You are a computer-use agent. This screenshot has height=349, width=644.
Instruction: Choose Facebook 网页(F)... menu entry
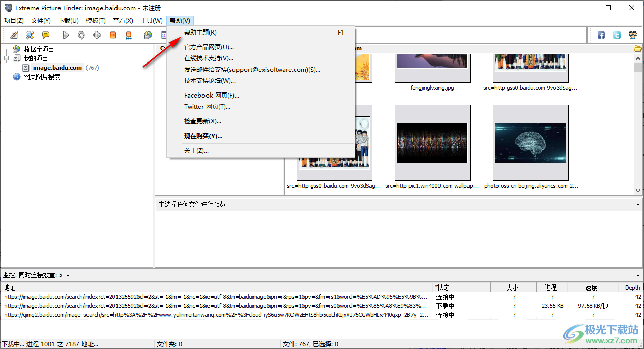[x=261, y=96]
